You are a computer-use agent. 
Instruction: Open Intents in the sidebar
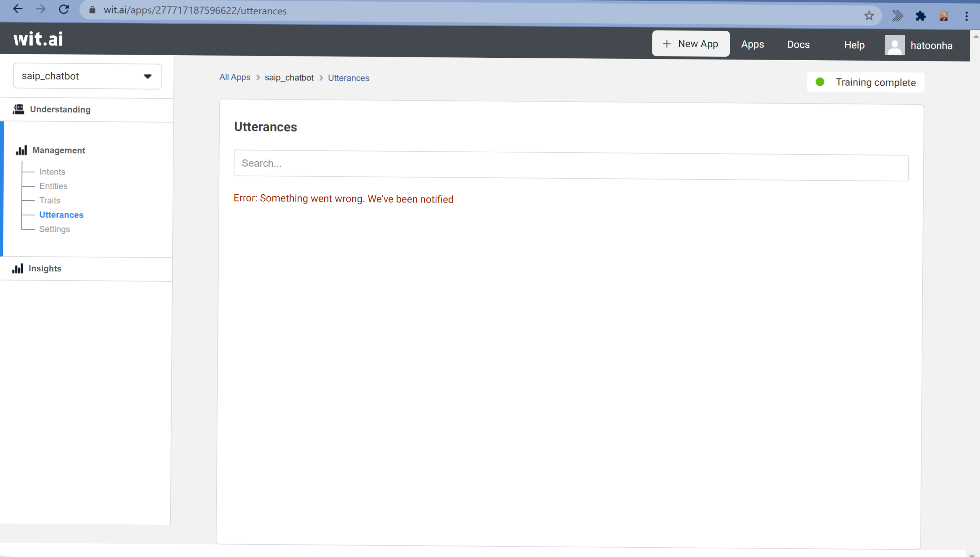coord(52,172)
